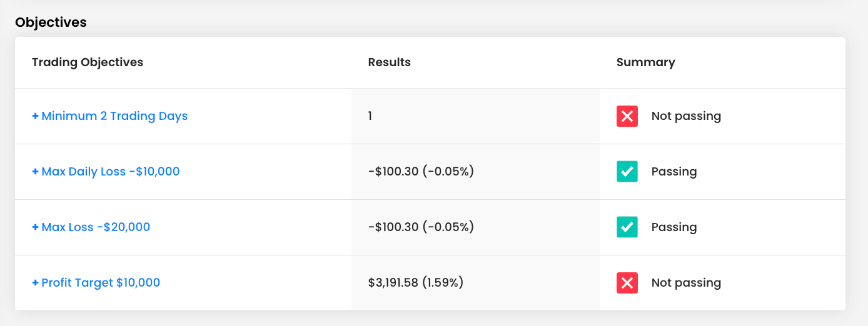Click red X icon for Minimum Trading Days
The height and width of the screenshot is (326, 868).
(x=627, y=116)
